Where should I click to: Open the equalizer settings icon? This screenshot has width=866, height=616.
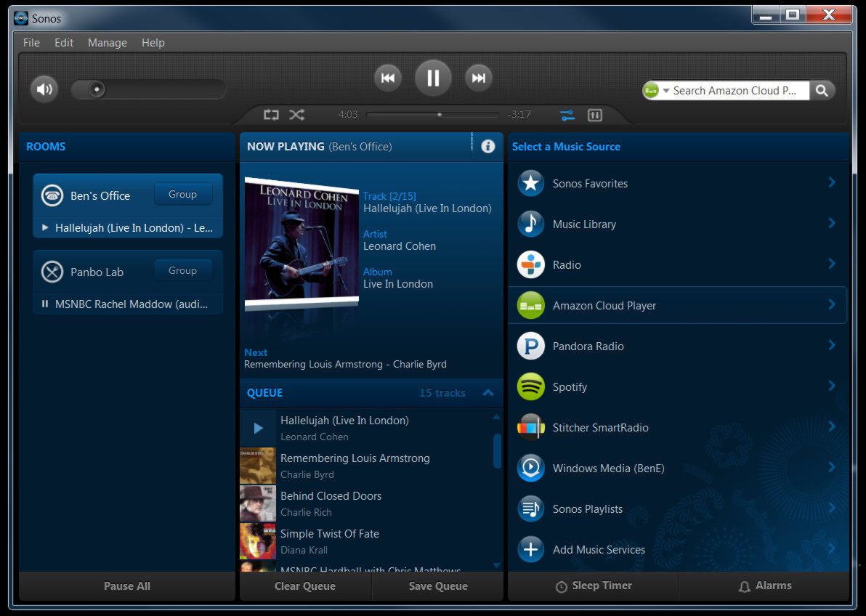point(595,115)
